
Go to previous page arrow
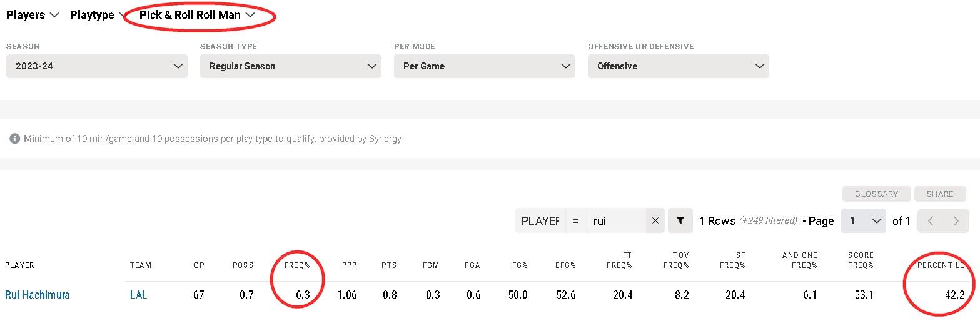(x=931, y=220)
